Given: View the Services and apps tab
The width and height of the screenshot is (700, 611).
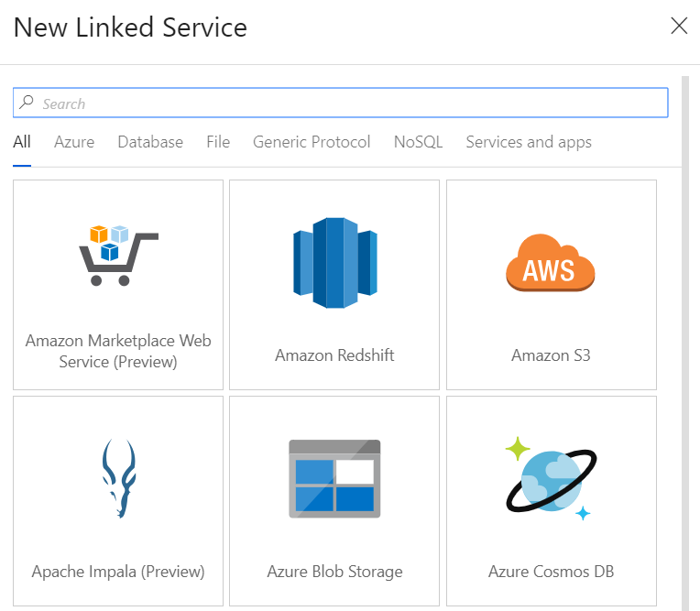Looking at the screenshot, I should [x=529, y=142].
